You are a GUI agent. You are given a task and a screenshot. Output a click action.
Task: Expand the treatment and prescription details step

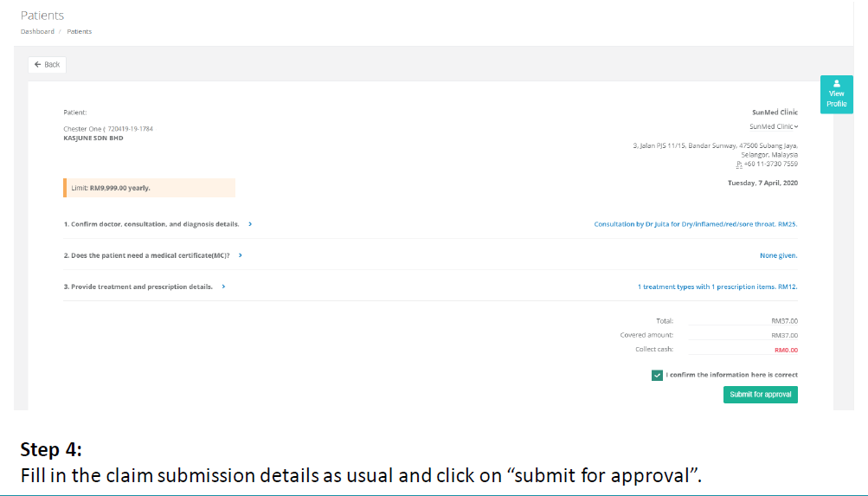pos(223,287)
